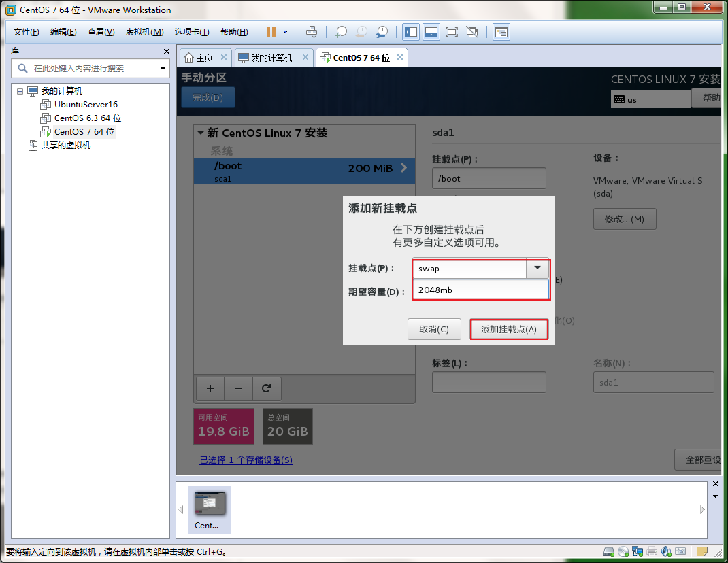Click the 已选择 1 个存储设备(S) link
This screenshot has height=563, width=728.
[x=246, y=460]
